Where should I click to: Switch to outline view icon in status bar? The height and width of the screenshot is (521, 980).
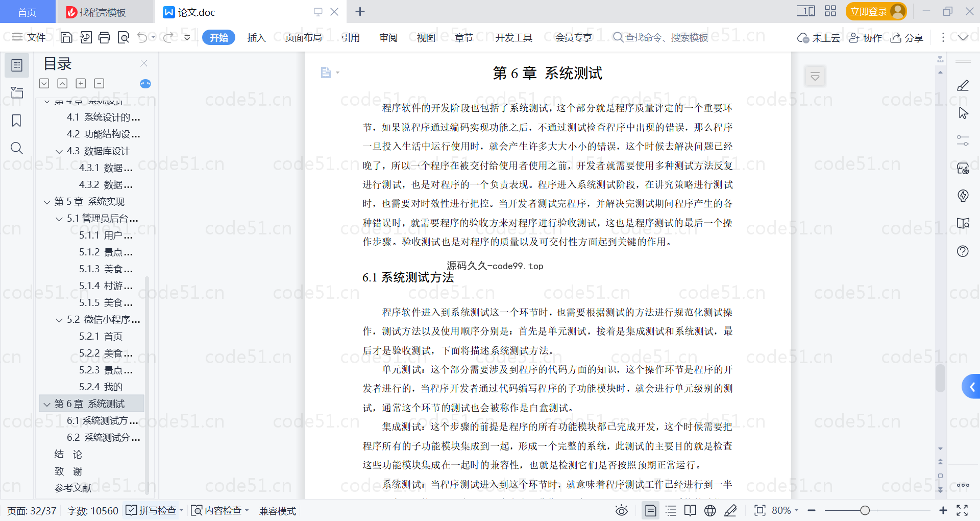(671, 510)
